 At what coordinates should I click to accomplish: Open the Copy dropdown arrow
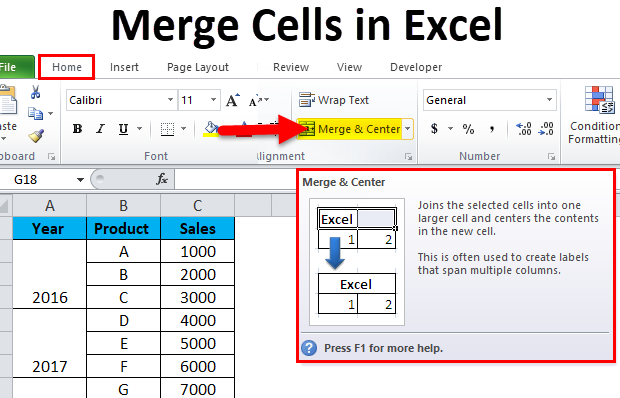(x=51, y=113)
